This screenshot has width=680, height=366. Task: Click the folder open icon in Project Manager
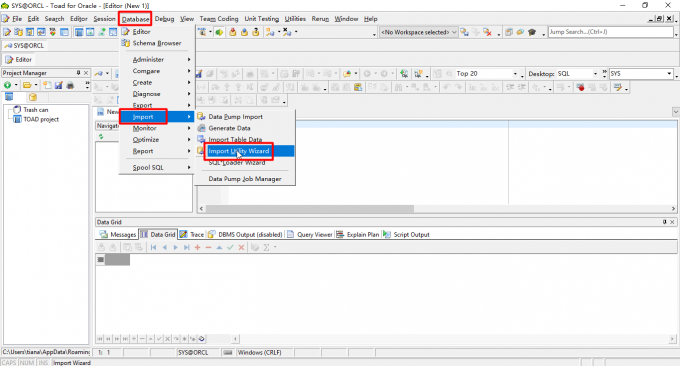(x=27, y=85)
